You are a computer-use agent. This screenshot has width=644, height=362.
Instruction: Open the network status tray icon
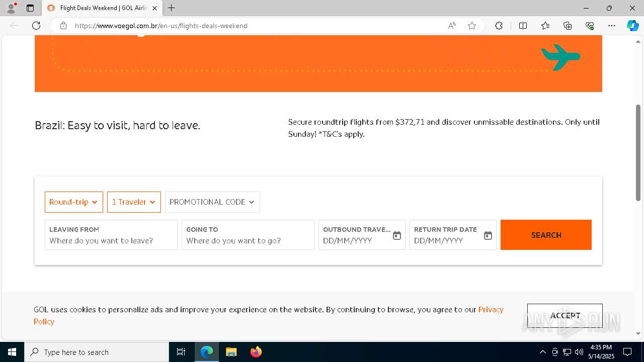pyautogui.click(x=567, y=352)
